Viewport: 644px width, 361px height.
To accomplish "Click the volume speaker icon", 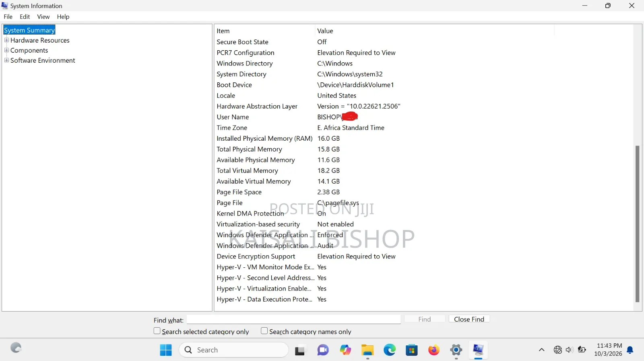I will pyautogui.click(x=569, y=350).
